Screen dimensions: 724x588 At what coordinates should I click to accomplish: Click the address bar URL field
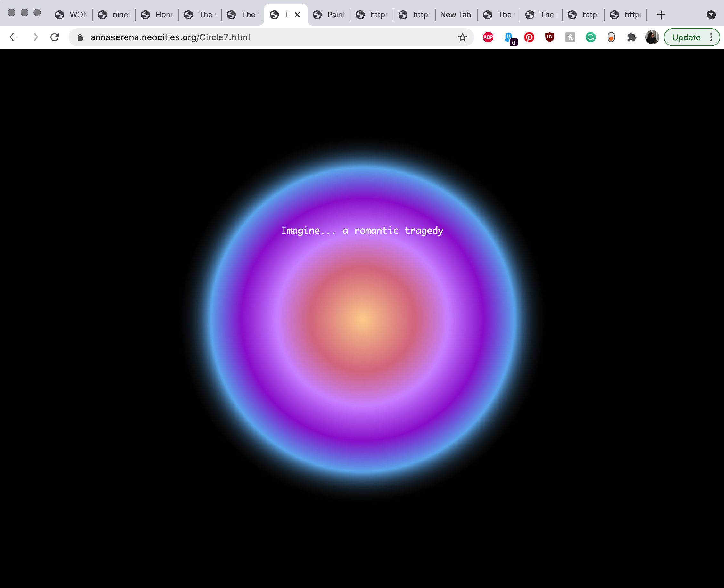237,37
